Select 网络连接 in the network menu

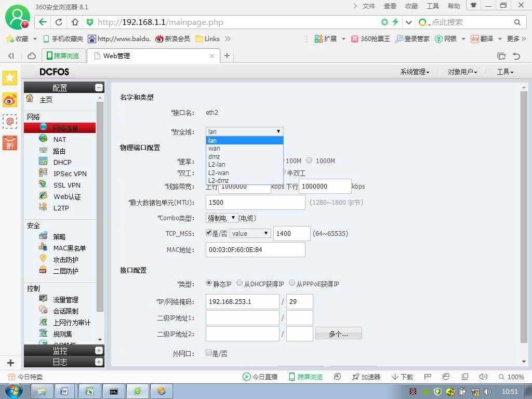[60, 128]
